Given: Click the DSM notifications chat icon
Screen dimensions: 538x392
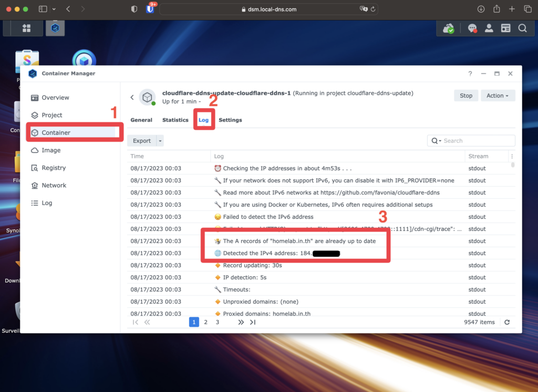Looking at the screenshot, I should pyautogui.click(x=472, y=28).
